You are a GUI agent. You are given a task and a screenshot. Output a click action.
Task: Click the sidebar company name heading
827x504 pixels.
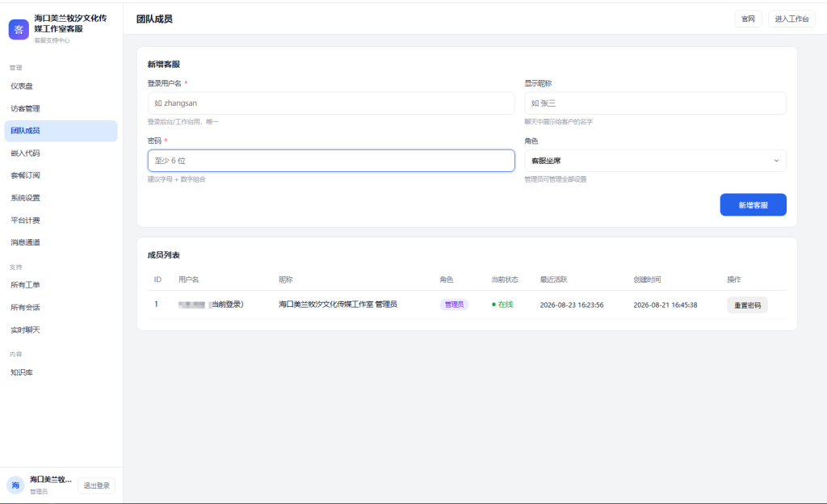71,23
